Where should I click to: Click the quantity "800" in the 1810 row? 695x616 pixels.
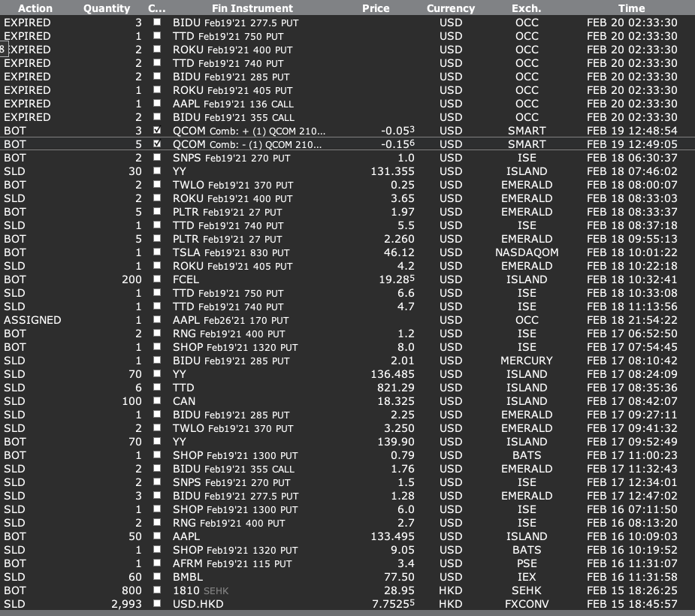[131, 590]
